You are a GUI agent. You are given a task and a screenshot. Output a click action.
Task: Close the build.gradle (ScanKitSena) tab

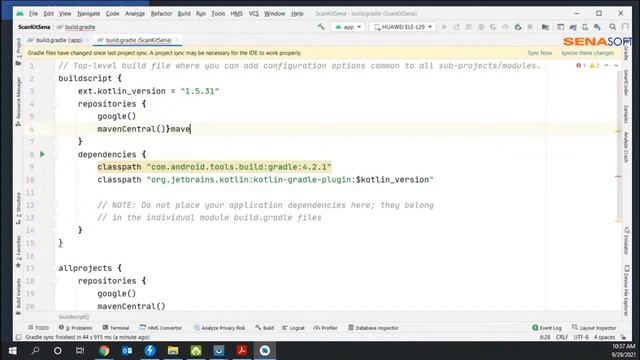click(x=177, y=40)
